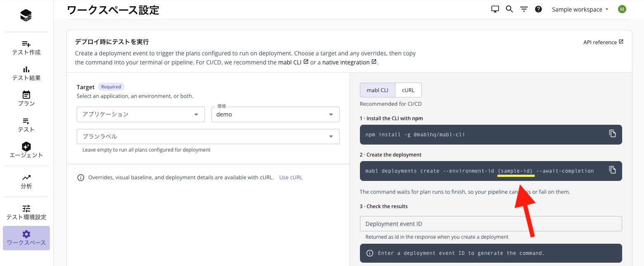644x266 pixels.
Task: Click the monitor icon in the header
Action: (x=495, y=9)
